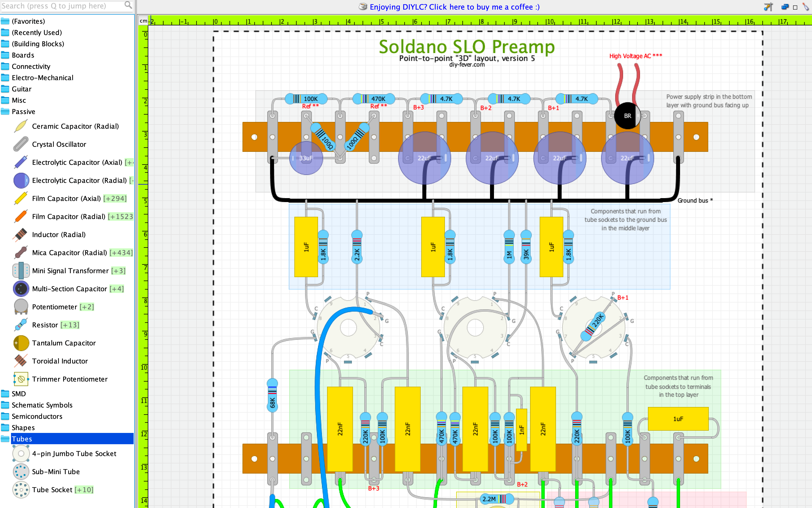This screenshot has width=812, height=508.
Task: Toggle the small square checkbox in top bar
Action: point(795,7)
